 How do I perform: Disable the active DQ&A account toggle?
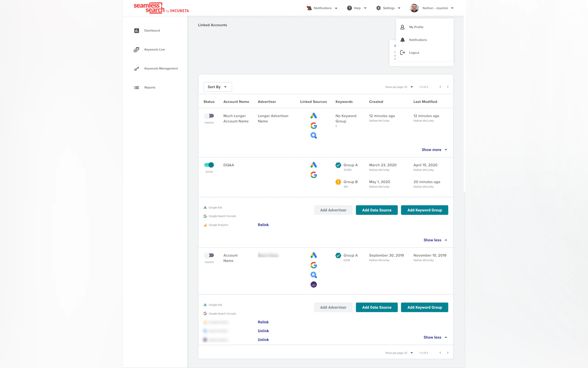(209, 165)
